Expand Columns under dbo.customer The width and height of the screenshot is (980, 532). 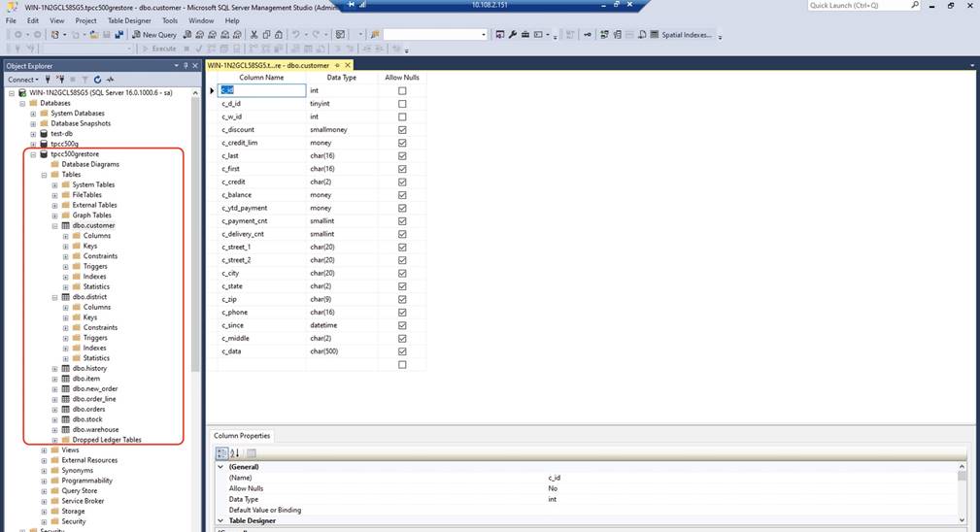(66, 236)
